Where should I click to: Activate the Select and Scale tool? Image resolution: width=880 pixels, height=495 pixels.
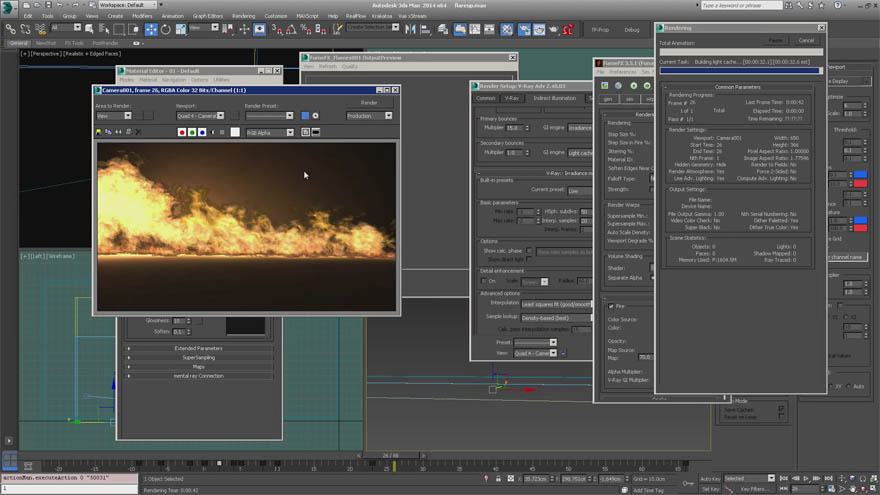click(x=181, y=29)
